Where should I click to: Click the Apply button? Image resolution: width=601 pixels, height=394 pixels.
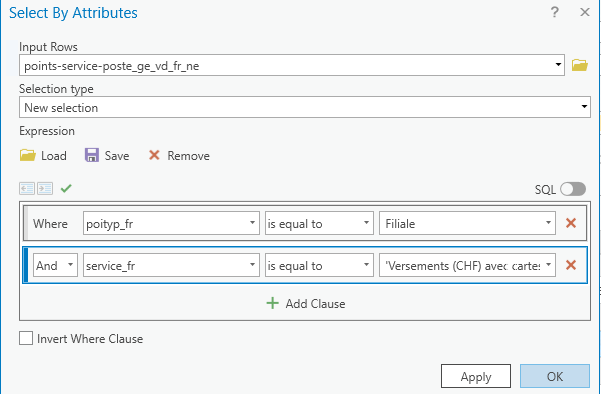click(476, 376)
